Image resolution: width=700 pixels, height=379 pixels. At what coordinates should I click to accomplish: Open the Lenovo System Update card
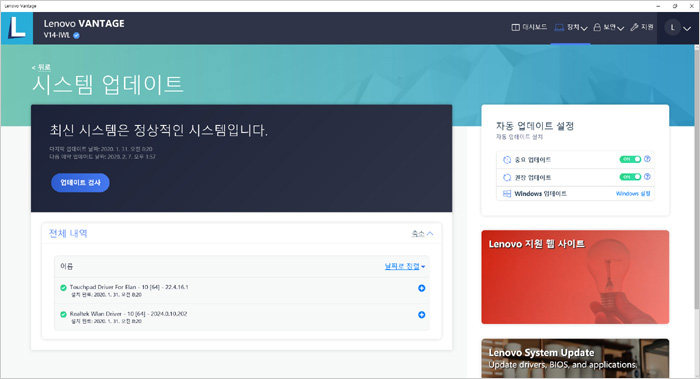[x=575, y=358]
